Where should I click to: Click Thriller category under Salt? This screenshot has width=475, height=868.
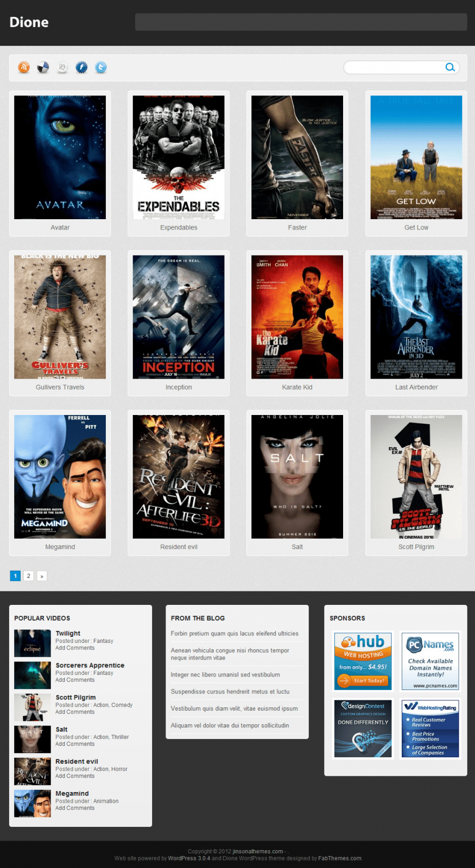click(120, 737)
